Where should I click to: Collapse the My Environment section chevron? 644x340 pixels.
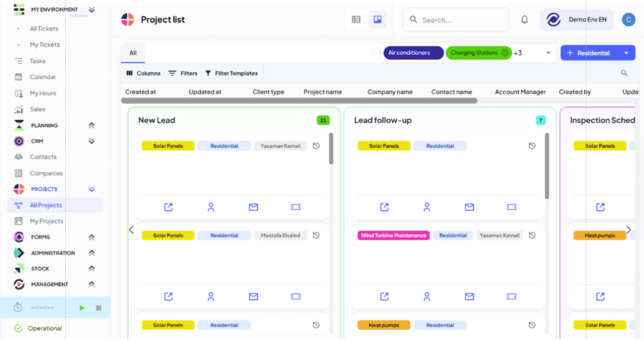(x=92, y=10)
